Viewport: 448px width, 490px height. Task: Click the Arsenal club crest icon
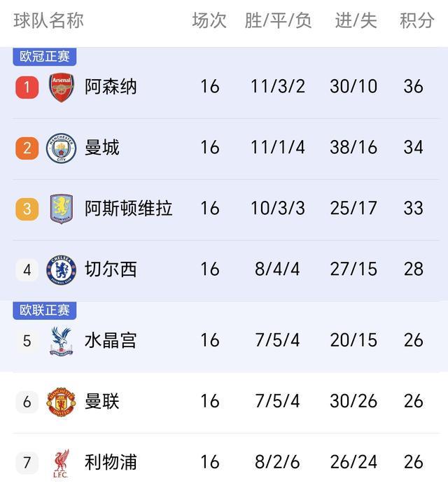(x=61, y=87)
